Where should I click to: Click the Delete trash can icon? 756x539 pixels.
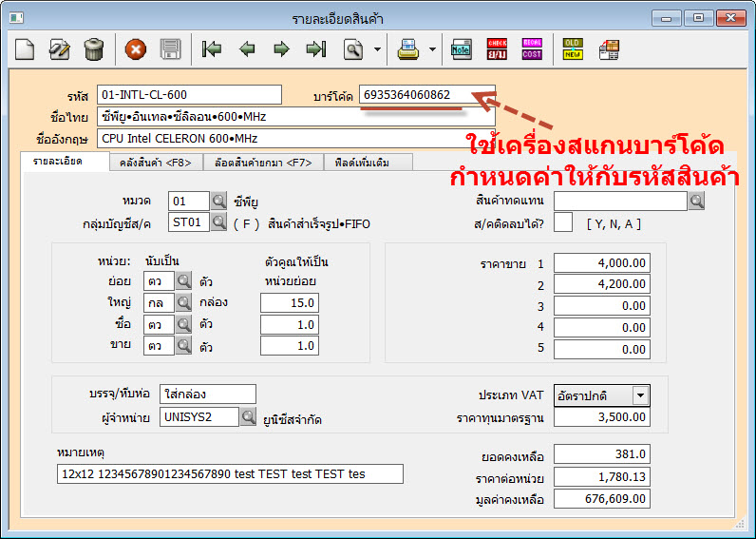coord(94,49)
